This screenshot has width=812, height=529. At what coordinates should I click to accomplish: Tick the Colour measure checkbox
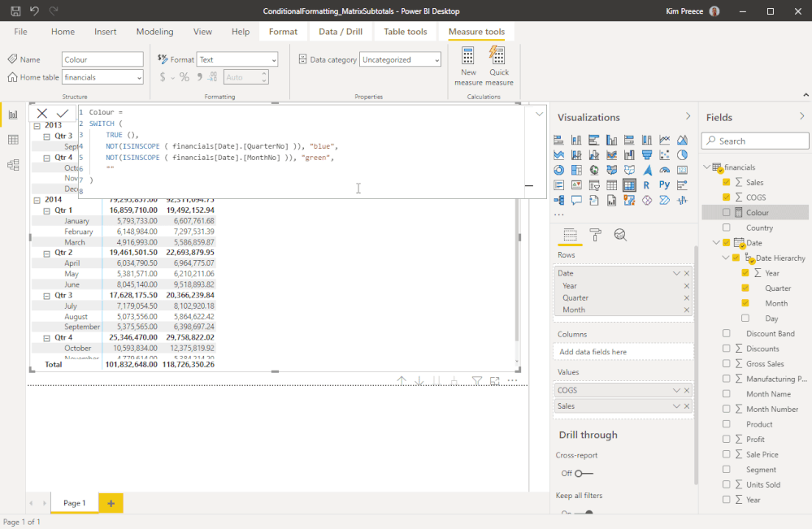click(726, 212)
